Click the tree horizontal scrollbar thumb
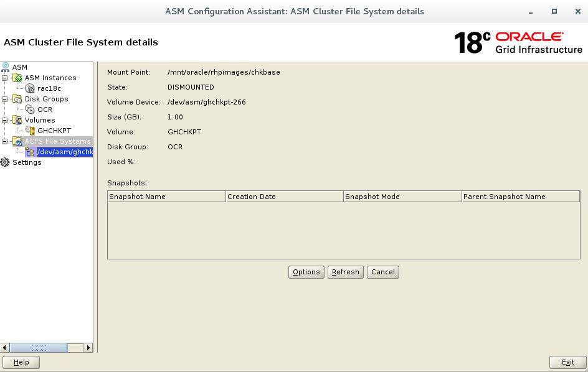588x372 pixels. pos(39,348)
